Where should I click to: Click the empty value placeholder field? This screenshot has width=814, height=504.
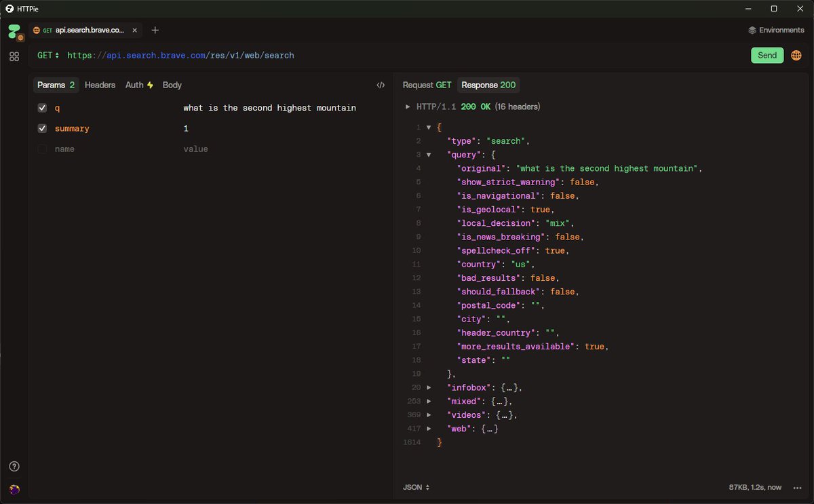(195, 149)
